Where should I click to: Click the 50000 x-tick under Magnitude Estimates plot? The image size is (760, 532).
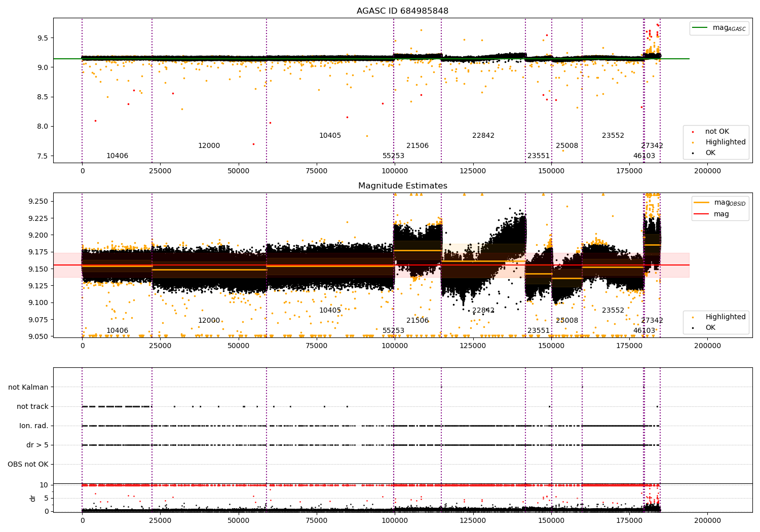(x=238, y=346)
